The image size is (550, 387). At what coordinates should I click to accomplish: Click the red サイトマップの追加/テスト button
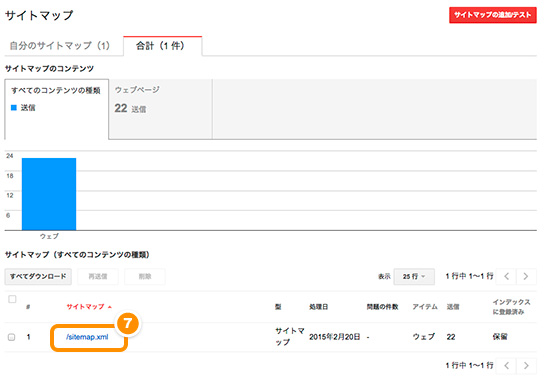[x=492, y=15]
